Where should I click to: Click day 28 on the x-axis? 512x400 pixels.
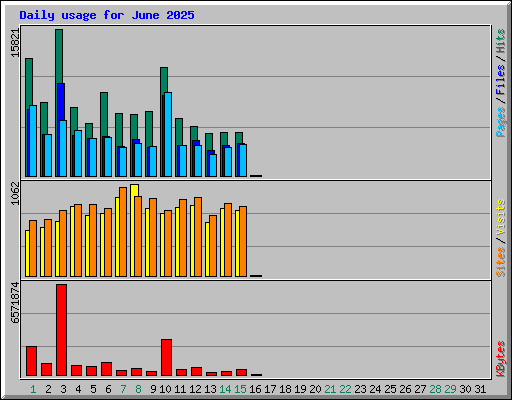[435, 389]
